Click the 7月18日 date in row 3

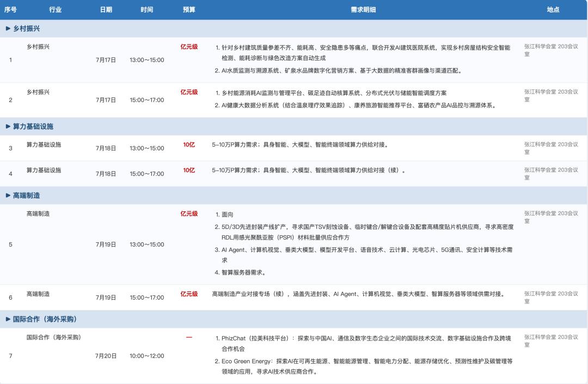coord(106,149)
